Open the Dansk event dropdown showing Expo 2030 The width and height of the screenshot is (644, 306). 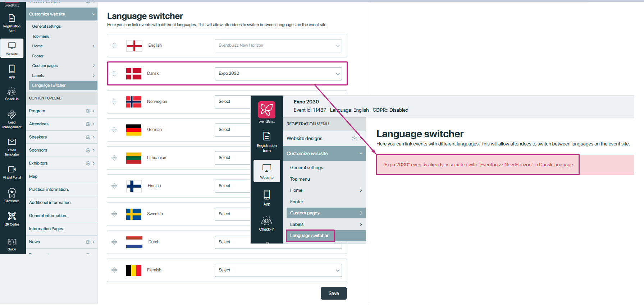coord(278,74)
